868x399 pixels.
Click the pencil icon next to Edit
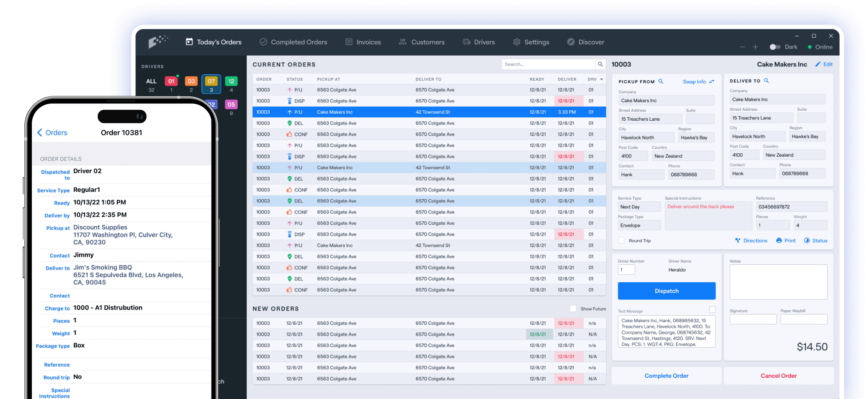818,64
